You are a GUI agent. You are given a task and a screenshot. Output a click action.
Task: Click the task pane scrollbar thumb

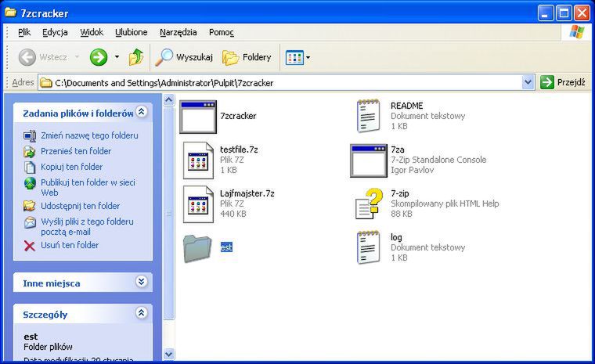[x=169, y=214]
